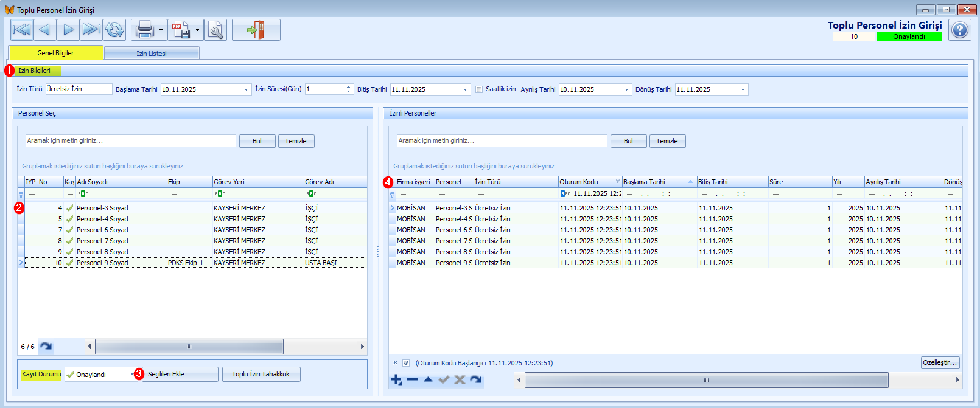Click the next record arrow in the toolbar
980x408 pixels.
click(x=68, y=30)
